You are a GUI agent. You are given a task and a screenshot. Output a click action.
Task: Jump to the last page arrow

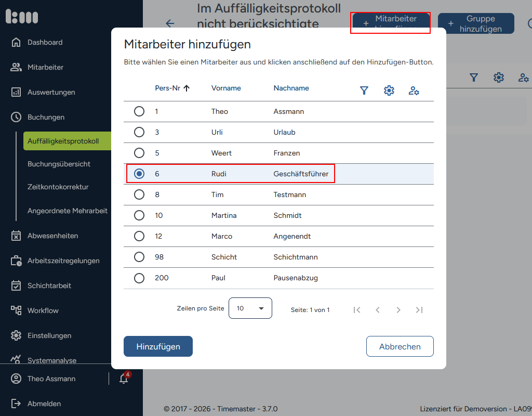click(x=419, y=310)
